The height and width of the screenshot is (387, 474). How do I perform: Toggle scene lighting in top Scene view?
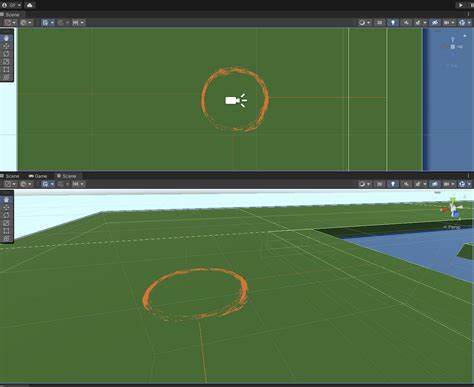point(393,23)
